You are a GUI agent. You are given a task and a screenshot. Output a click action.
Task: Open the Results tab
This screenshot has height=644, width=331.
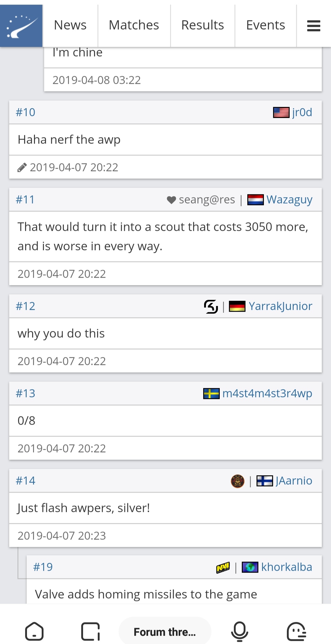coord(203,25)
